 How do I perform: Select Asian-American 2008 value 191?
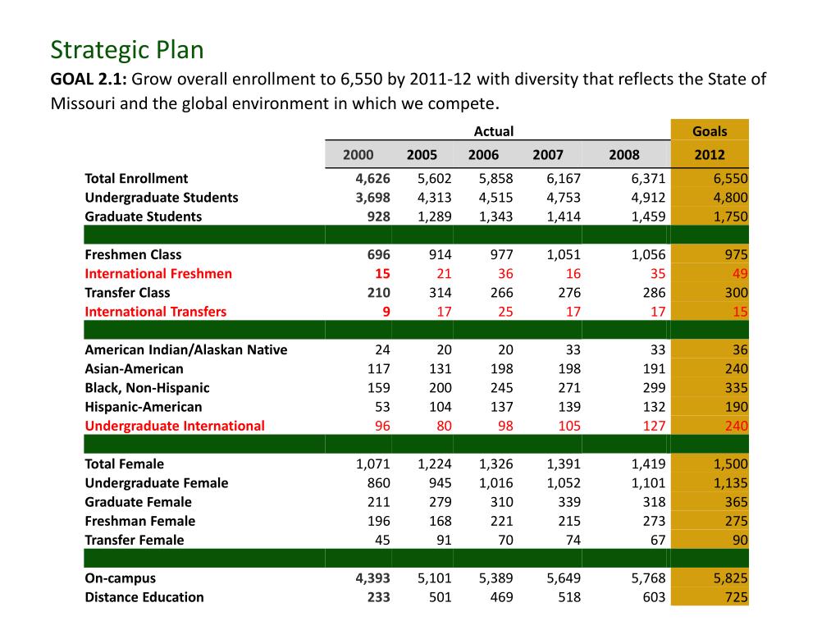[x=654, y=369]
